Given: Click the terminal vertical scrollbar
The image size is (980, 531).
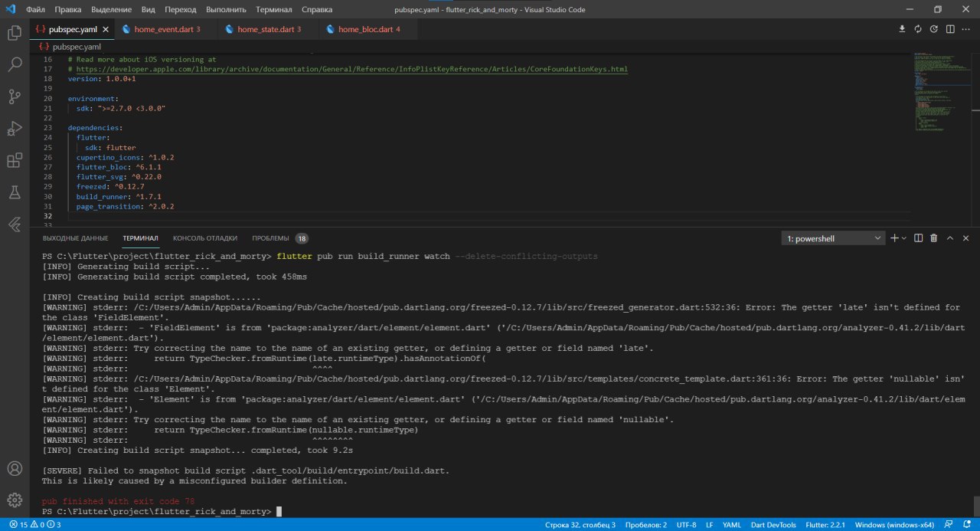Looking at the screenshot, I should point(975,506).
